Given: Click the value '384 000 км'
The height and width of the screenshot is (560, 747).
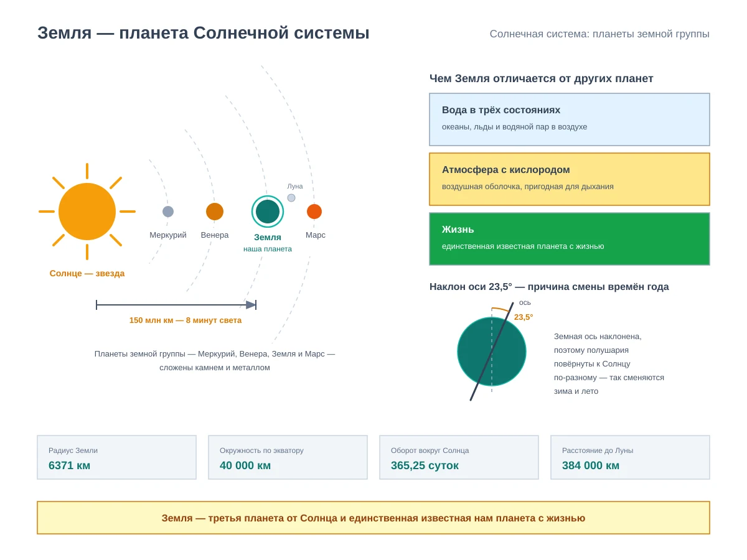Looking at the screenshot, I should point(591,465).
